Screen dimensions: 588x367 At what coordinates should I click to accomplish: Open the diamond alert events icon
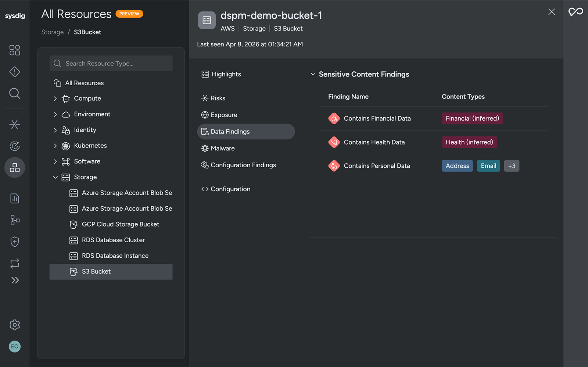15,72
